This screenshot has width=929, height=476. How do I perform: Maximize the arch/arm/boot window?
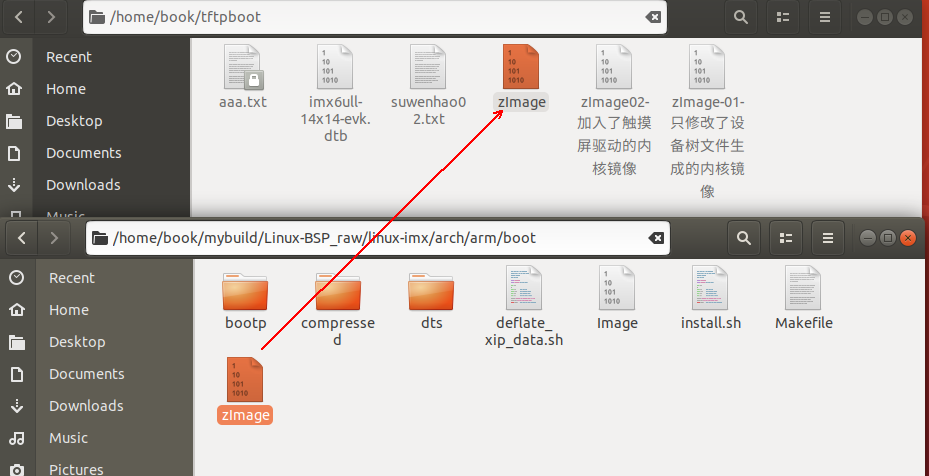[888, 238]
